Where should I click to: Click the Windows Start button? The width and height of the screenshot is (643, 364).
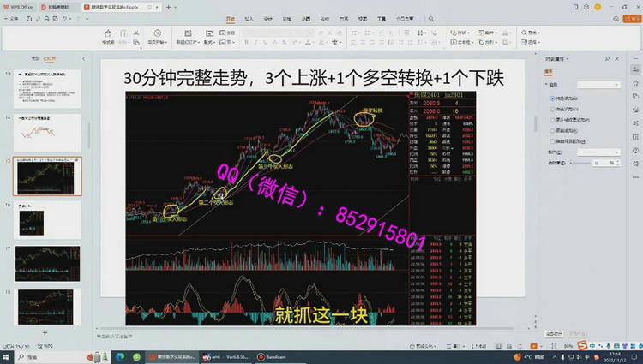(8, 356)
